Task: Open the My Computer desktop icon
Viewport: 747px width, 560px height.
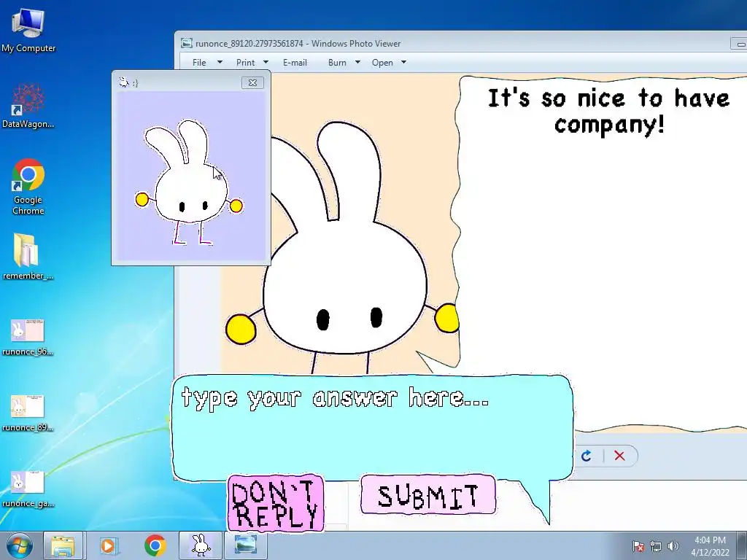Action: click(28, 31)
